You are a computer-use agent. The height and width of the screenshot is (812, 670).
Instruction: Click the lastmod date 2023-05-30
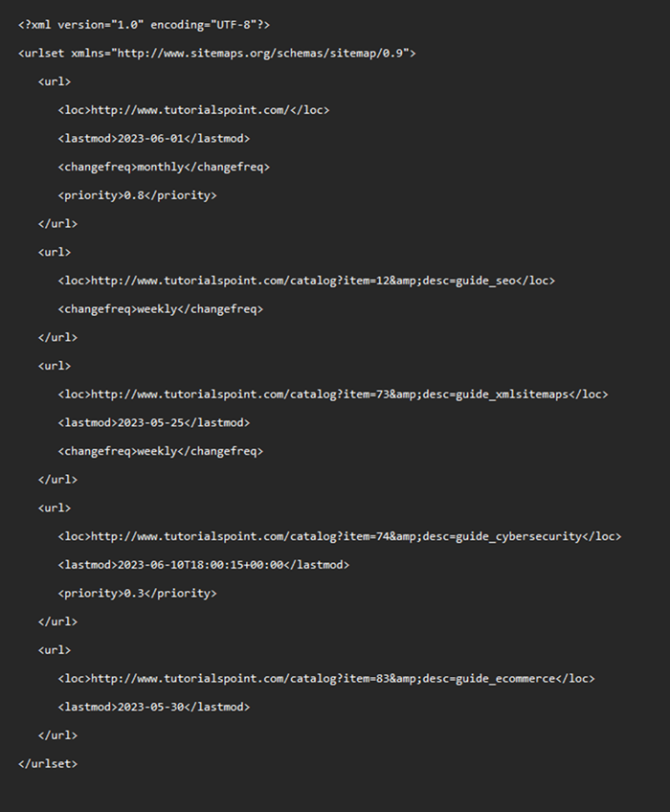click(x=150, y=707)
